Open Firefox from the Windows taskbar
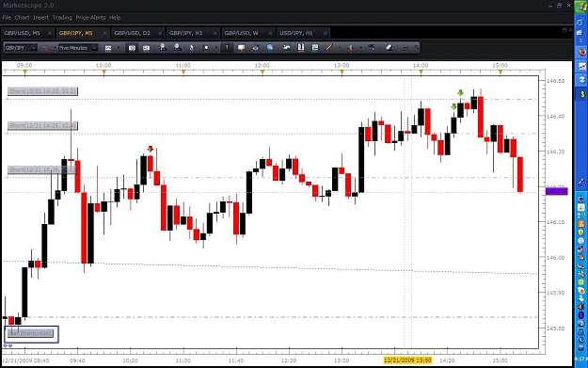Screen dimensions: 588x368 pos(581,52)
